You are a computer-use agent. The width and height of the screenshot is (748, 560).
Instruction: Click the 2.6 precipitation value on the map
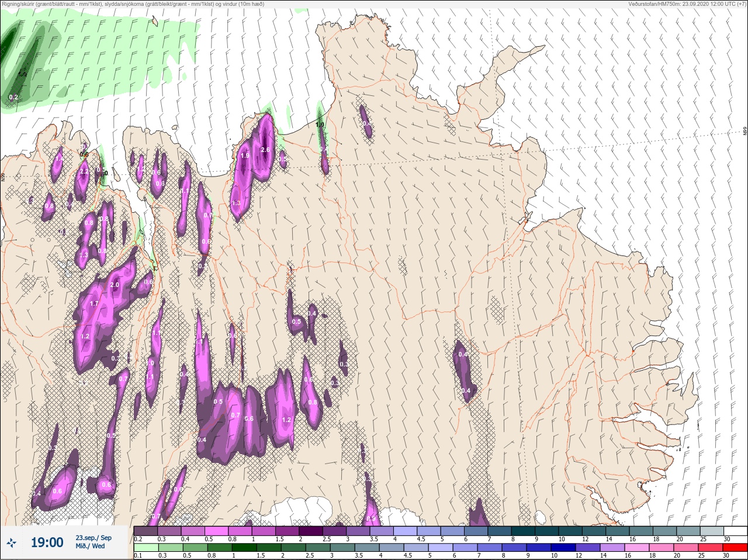pos(265,150)
